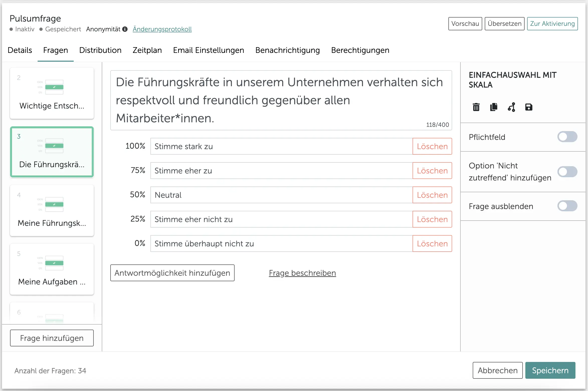
Task: Click the 0% scale label
Action: pyautogui.click(x=140, y=243)
